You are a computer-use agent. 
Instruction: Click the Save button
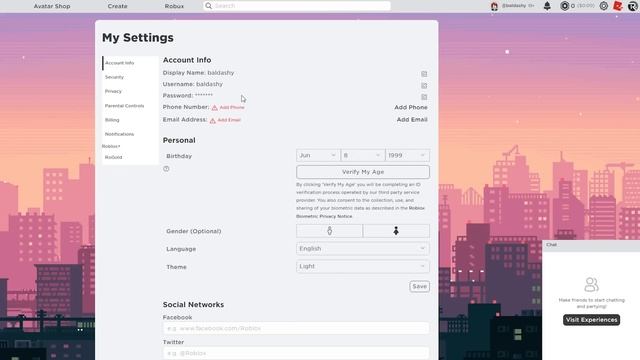pyautogui.click(x=419, y=287)
